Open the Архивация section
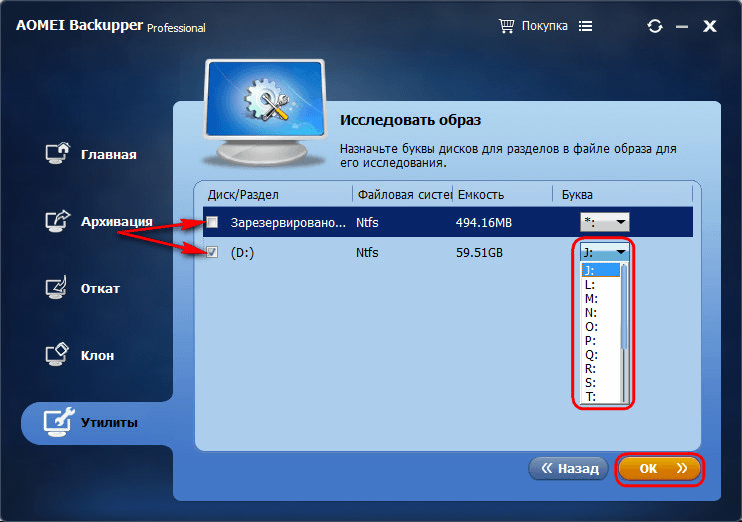 click(x=116, y=221)
